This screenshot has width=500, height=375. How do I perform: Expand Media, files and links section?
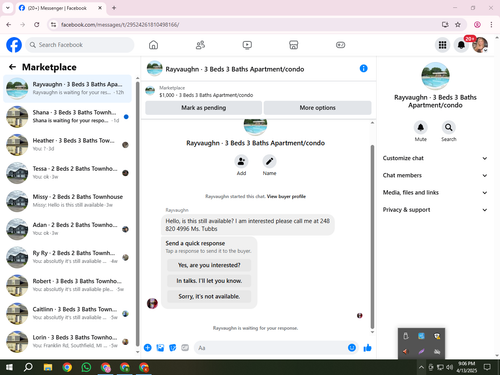point(435,192)
